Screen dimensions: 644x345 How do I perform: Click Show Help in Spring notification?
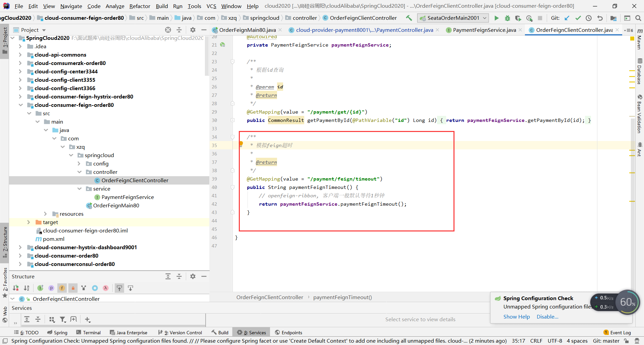516,317
